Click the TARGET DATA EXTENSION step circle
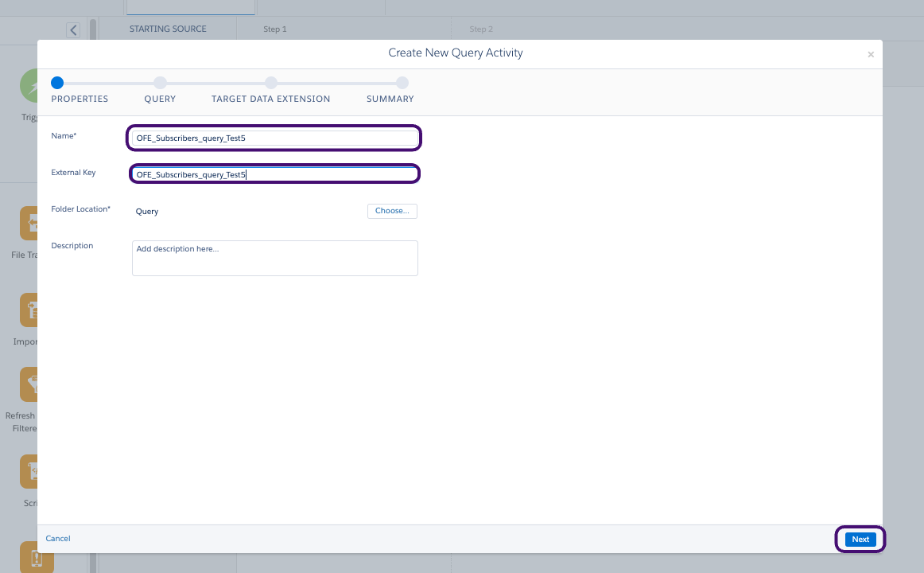This screenshot has width=924, height=573. tap(271, 82)
